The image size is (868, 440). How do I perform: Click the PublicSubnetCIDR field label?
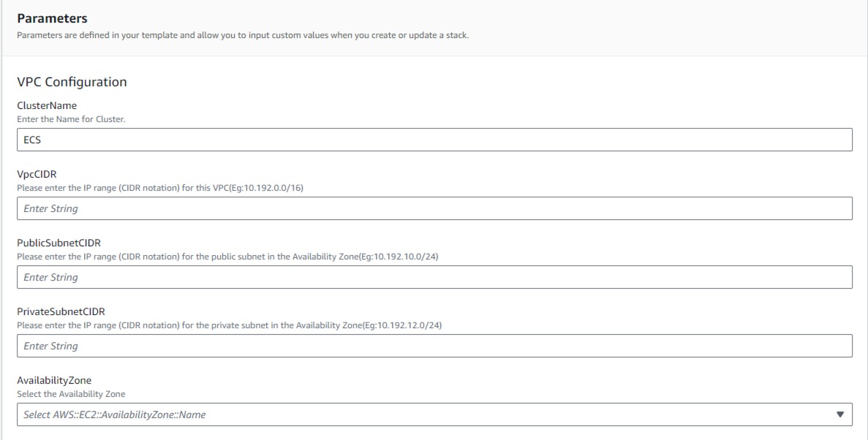[59, 243]
